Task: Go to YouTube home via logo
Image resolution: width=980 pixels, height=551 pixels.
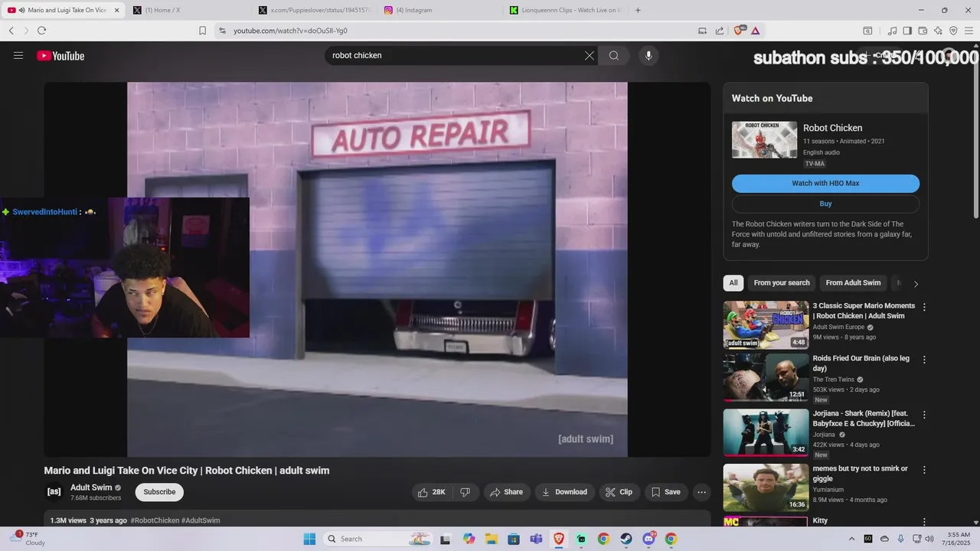Action: coord(60,56)
